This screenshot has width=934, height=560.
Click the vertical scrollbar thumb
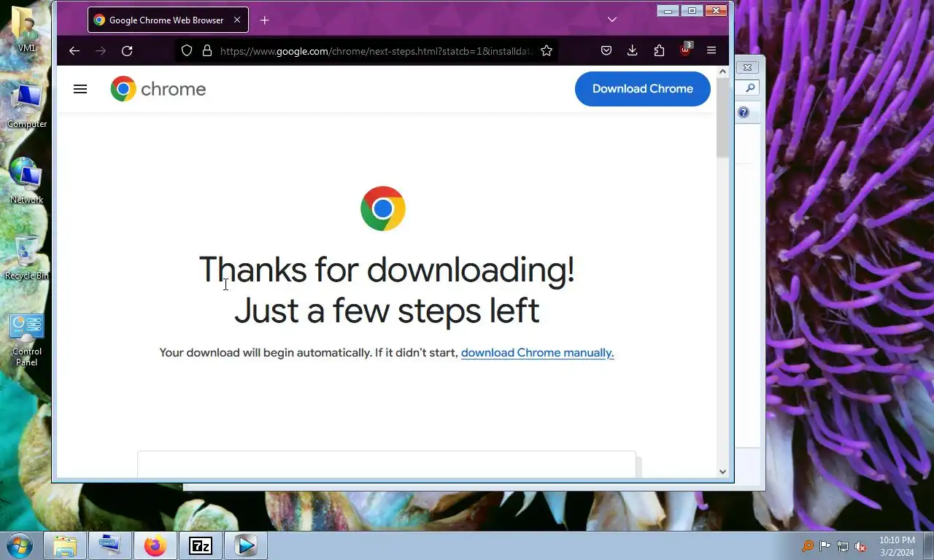point(723,118)
